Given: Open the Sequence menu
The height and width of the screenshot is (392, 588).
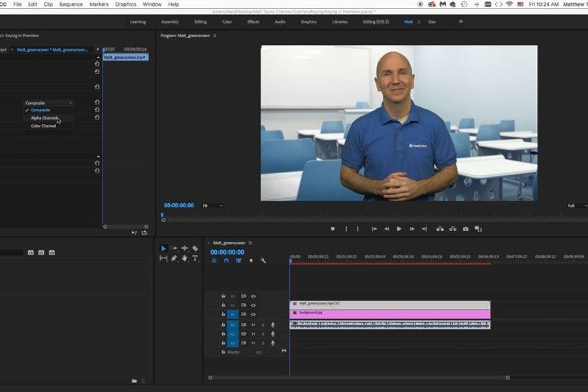Looking at the screenshot, I should [x=71, y=4].
